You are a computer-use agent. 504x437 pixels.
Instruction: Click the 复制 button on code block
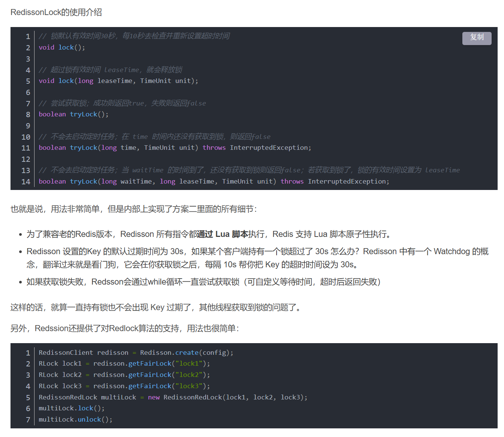(477, 38)
